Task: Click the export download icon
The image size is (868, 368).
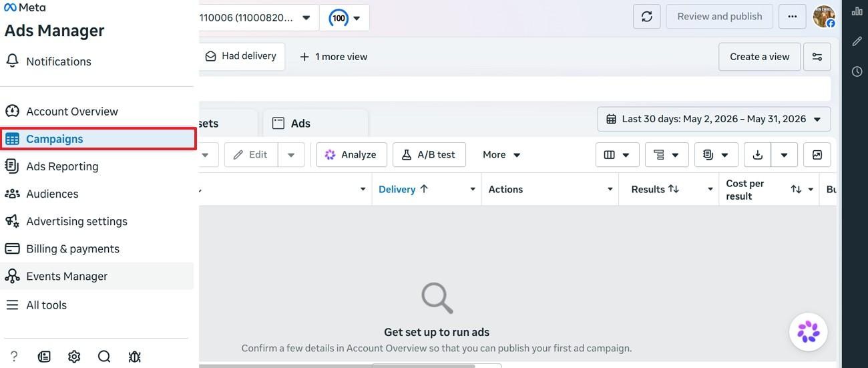Action: (757, 154)
